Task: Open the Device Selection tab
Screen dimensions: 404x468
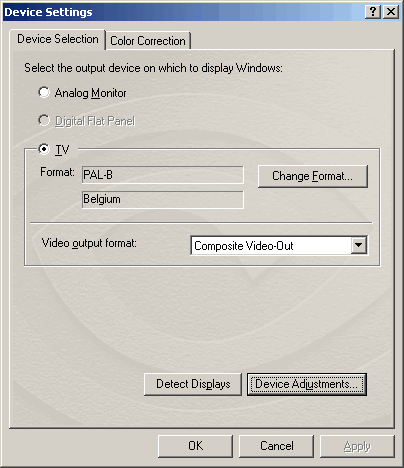Action: pos(58,39)
